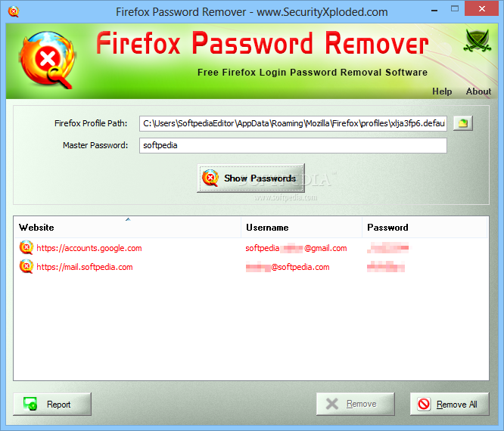Sort list by the Website column header
The width and height of the screenshot is (504, 431).
(x=127, y=227)
